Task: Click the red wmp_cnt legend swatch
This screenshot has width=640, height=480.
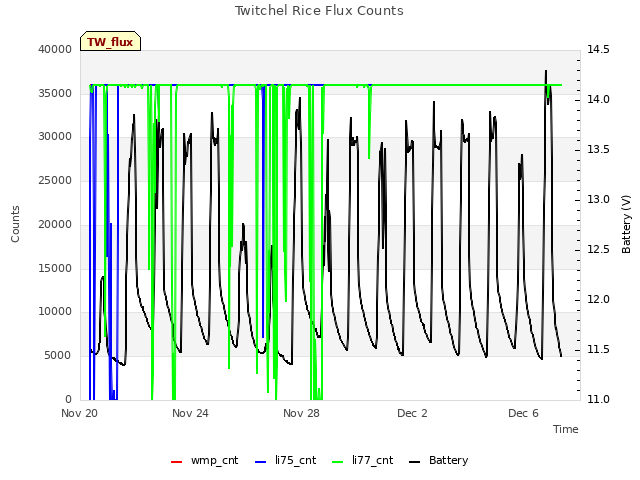Action: (x=176, y=462)
